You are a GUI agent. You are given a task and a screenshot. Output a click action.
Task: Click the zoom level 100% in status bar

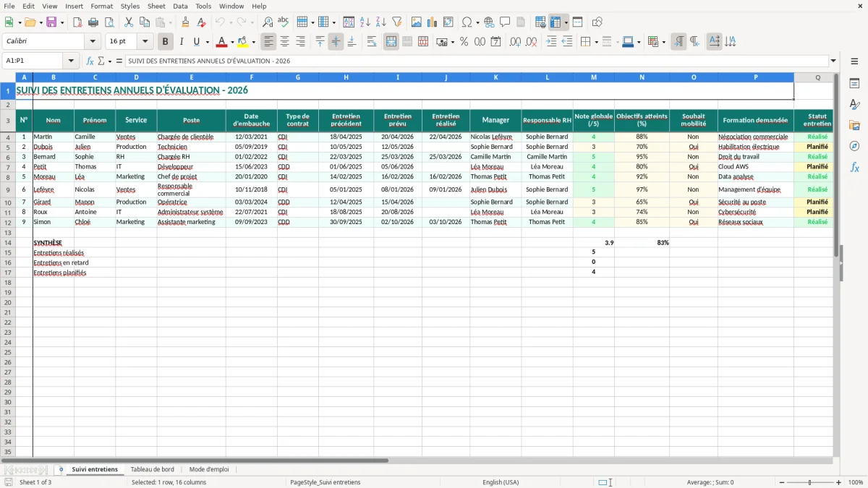click(856, 482)
